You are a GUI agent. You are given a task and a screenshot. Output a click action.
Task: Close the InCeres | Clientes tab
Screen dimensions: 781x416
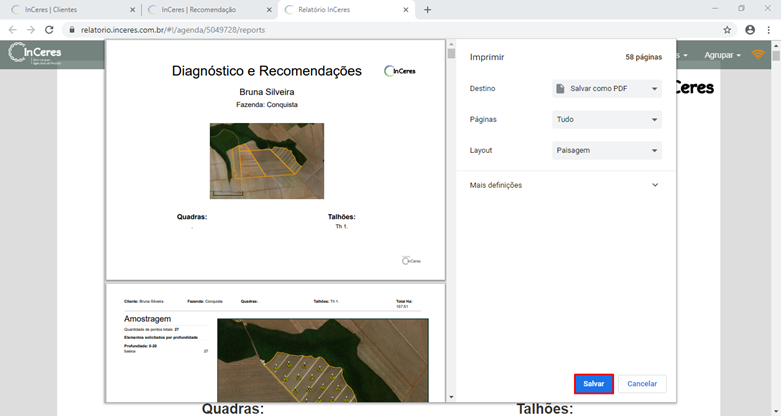[132, 9]
